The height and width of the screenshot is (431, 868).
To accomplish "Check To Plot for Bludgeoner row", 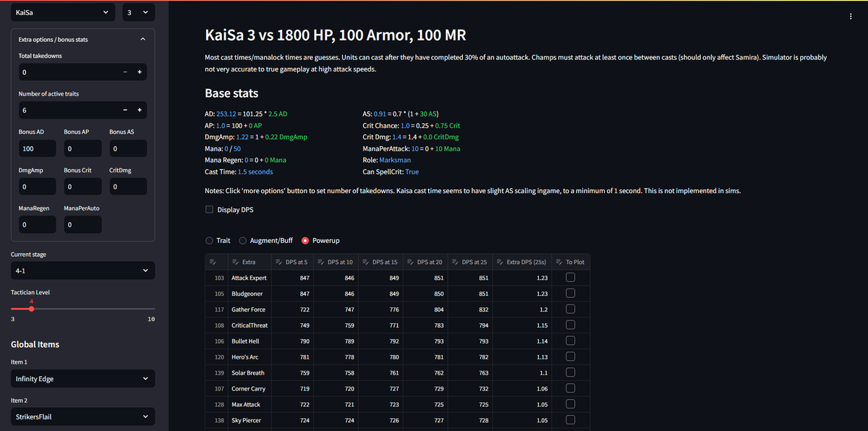I will (x=570, y=294).
